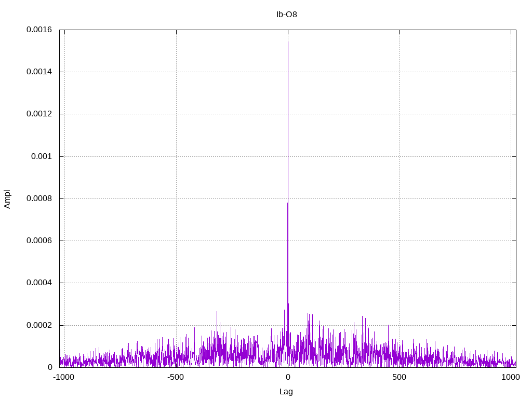Click the 0.0002 Y-axis tick label

click(x=39, y=325)
